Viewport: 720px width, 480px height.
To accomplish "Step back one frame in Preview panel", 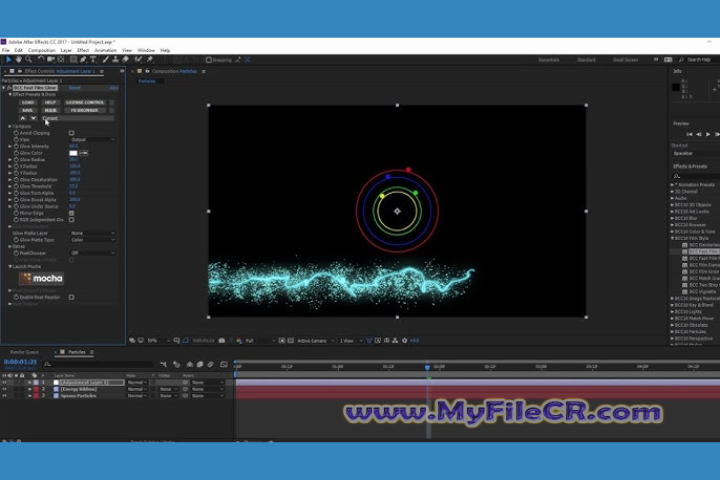I will pyautogui.click(x=698, y=134).
